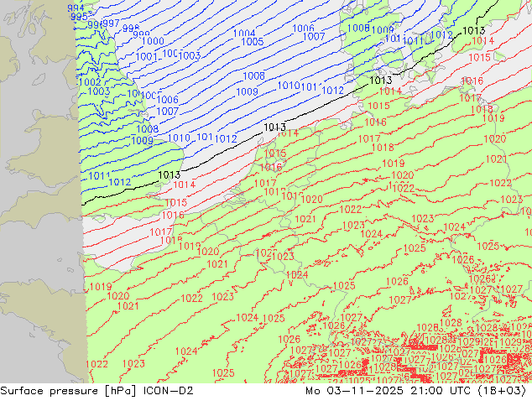The height and width of the screenshot is (411, 532).
Task: Click the blue "994" isobar label
Action: pos(76,8)
